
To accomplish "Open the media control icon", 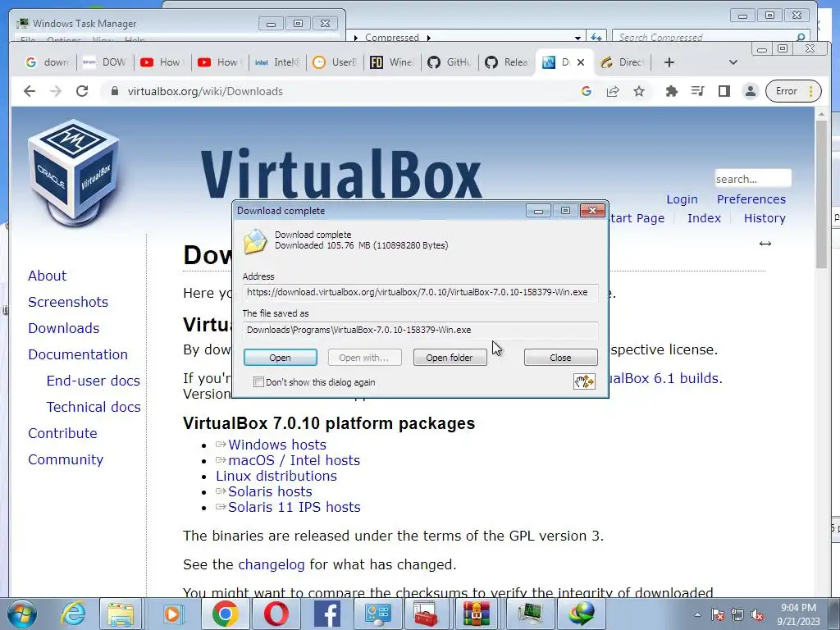I will point(697,91).
